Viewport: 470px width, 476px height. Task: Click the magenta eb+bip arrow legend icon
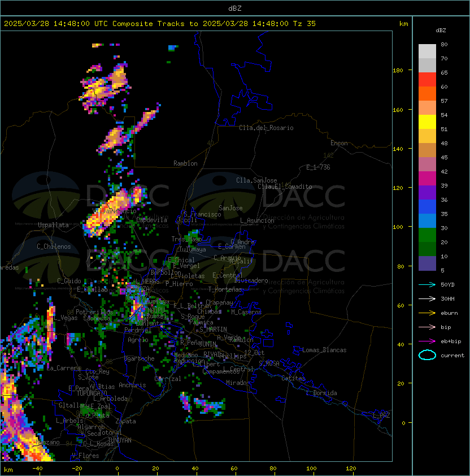(427, 341)
